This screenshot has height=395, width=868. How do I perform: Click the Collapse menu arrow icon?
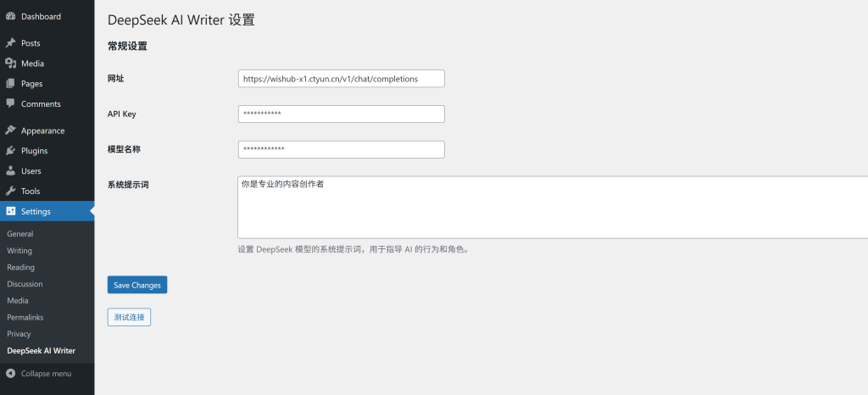(x=10, y=374)
